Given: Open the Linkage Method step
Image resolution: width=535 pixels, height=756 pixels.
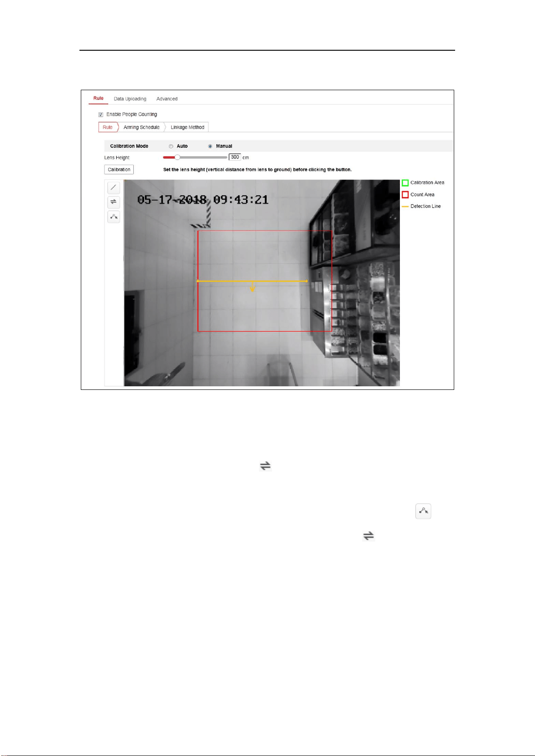Looking at the screenshot, I should (187, 127).
